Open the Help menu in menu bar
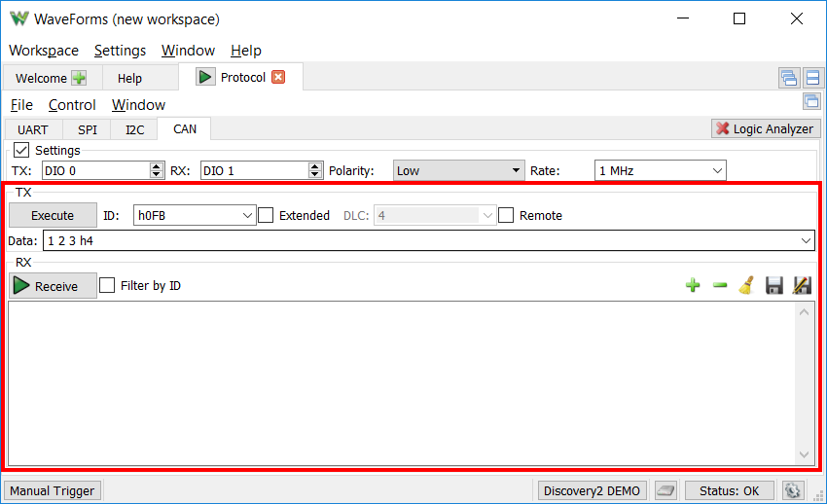This screenshot has height=504, width=827. (x=246, y=51)
